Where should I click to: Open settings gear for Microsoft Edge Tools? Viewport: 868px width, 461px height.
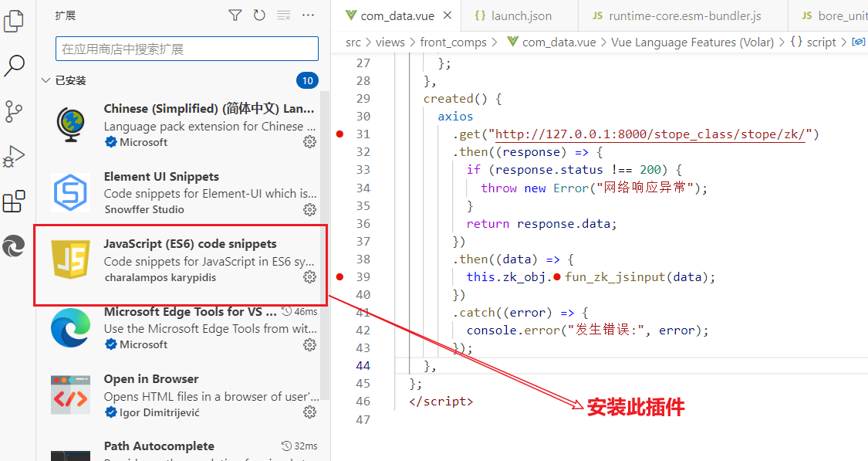point(310,344)
